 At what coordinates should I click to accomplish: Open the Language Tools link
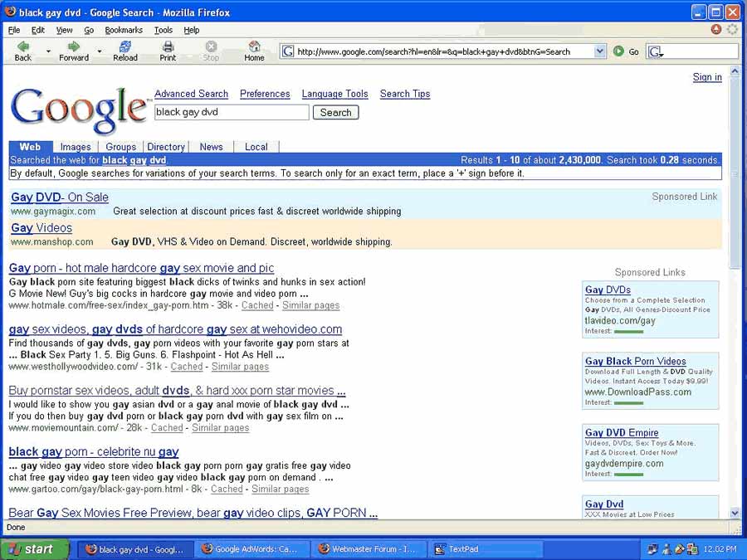335,94
